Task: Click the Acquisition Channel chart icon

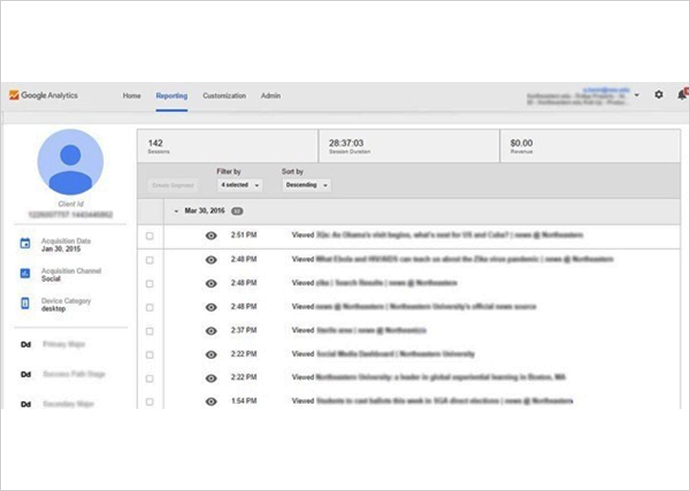Action: tap(25, 274)
